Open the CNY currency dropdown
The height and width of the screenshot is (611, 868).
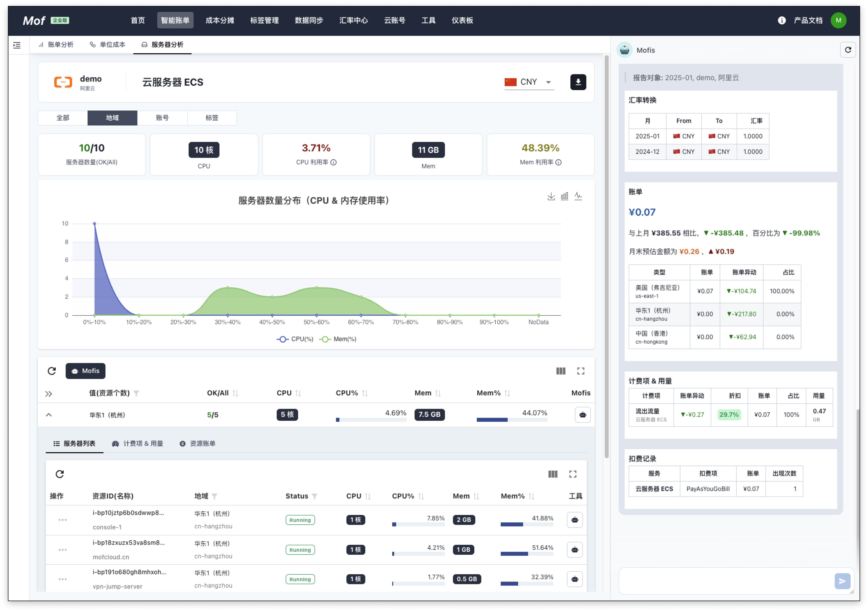point(529,82)
